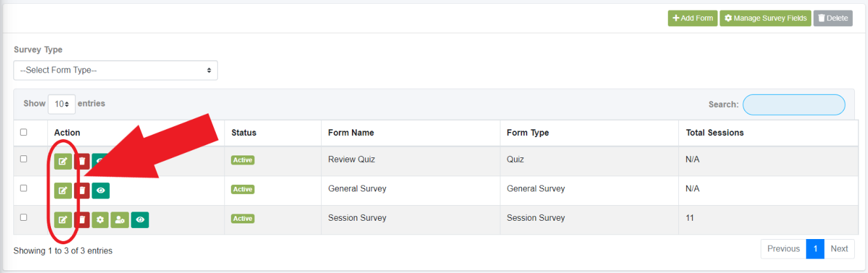868x273 pixels.
Task: Open Session Survey user assignment icon
Action: click(x=120, y=220)
